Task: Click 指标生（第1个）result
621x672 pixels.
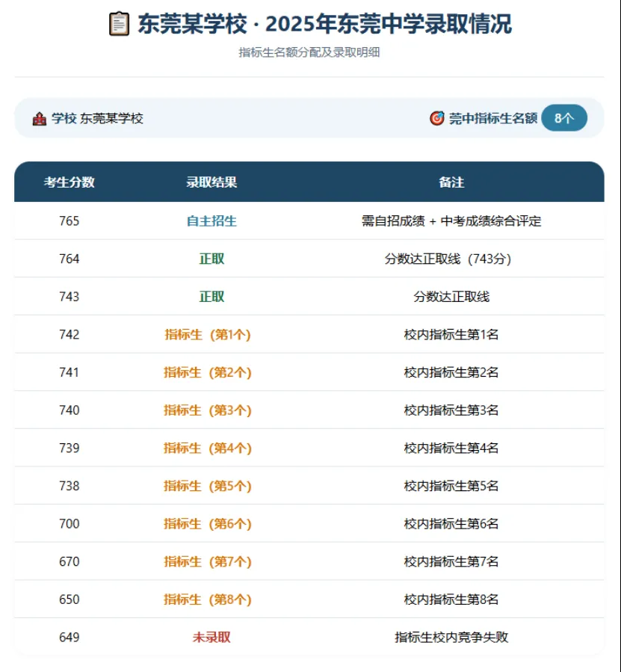Action: [208, 334]
